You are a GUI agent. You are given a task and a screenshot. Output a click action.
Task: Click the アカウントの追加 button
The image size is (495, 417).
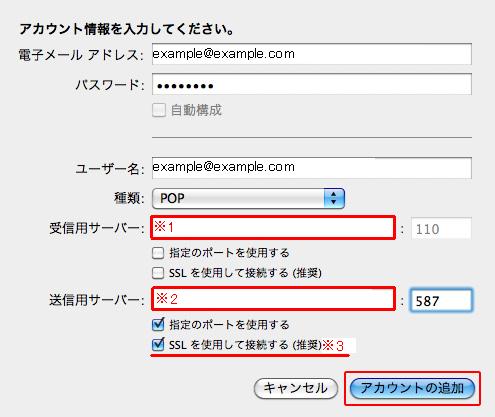coord(412,388)
